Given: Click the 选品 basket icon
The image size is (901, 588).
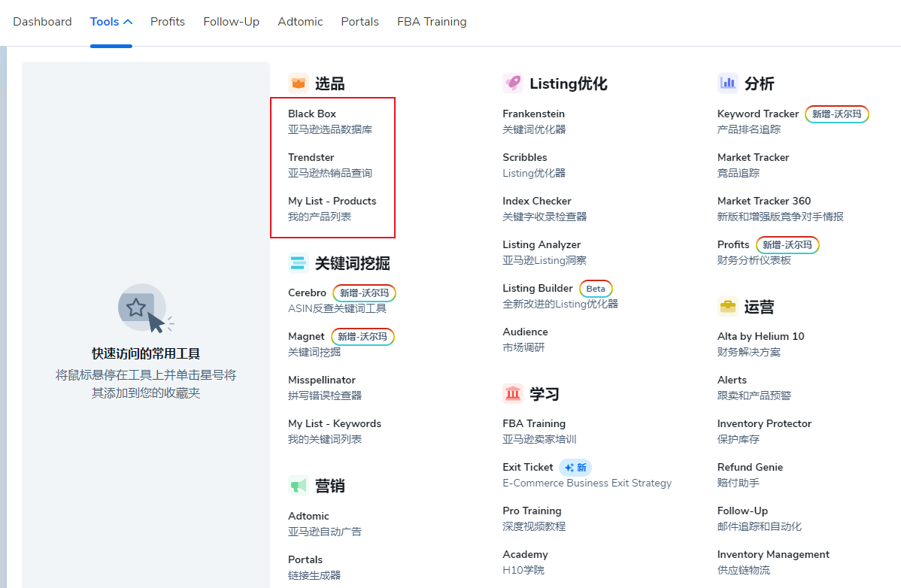Looking at the screenshot, I should tap(299, 83).
